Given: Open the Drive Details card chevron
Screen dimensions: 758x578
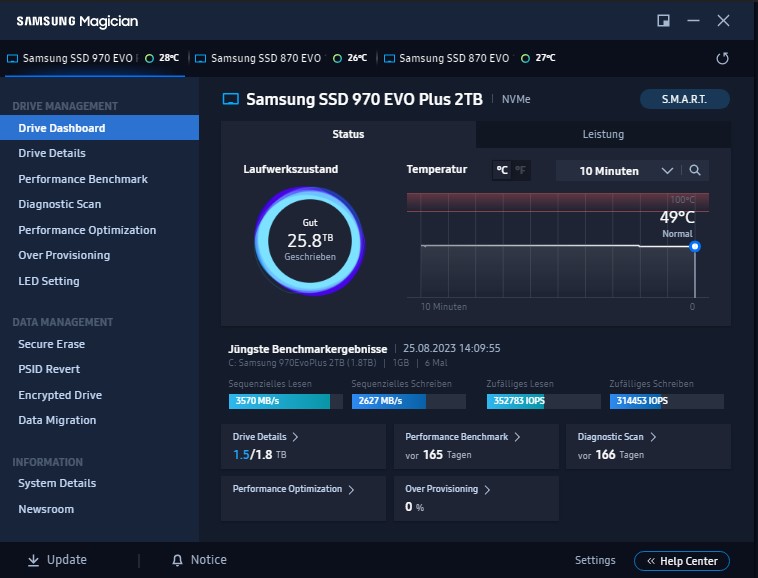Looking at the screenshot, I should [x=295, y=437].
